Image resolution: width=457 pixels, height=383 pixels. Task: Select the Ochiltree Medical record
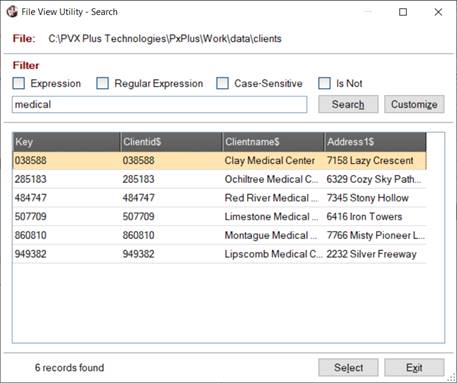(x=219, y=179)
